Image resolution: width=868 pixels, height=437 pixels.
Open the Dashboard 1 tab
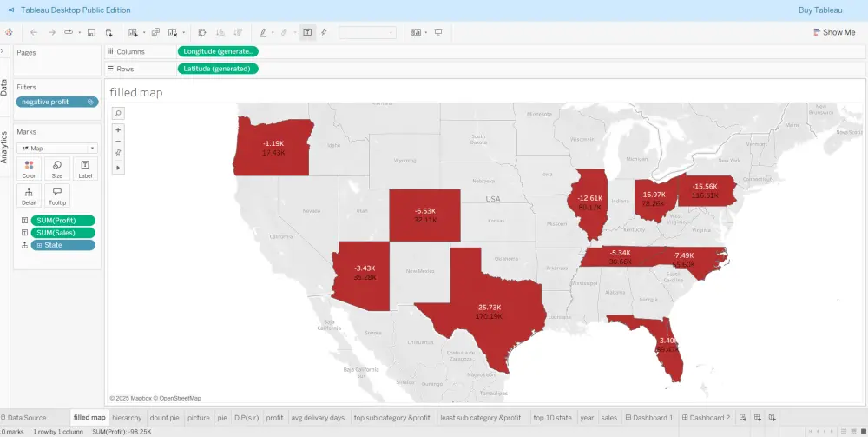(649, 418)
